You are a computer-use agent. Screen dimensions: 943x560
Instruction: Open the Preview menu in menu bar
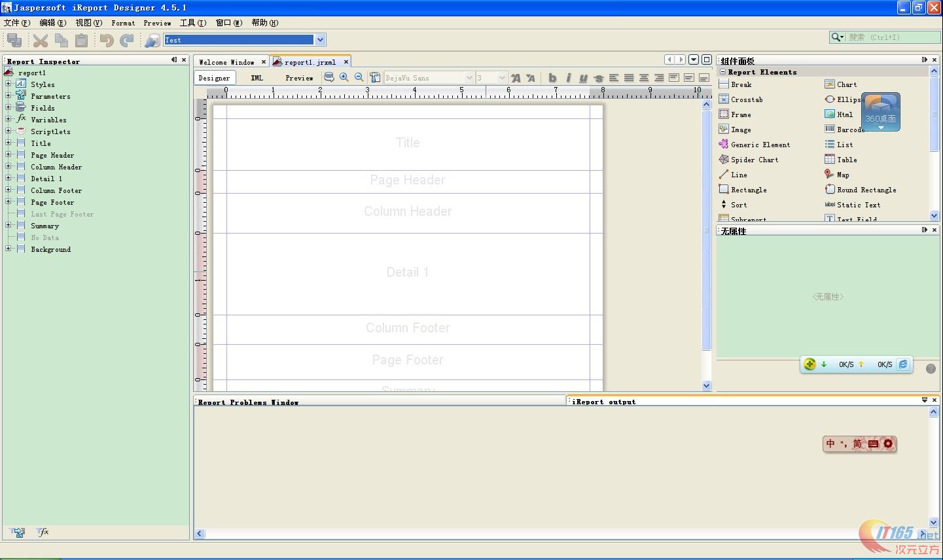[157, 23]
